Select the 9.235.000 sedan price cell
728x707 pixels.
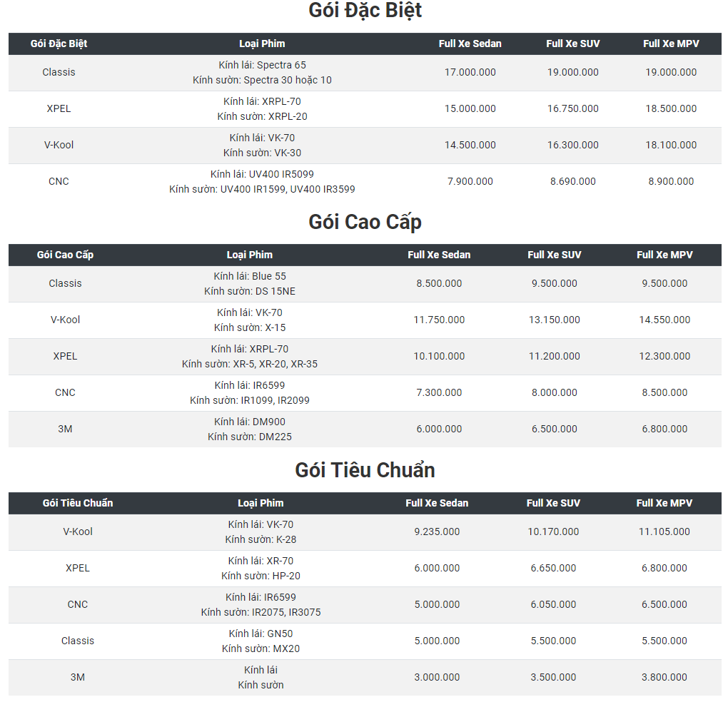437,531
